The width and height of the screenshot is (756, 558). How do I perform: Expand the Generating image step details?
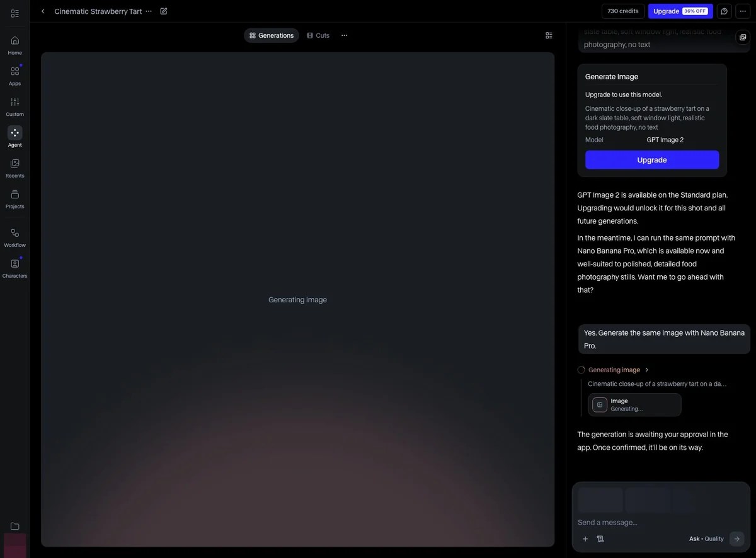(647, 370)
